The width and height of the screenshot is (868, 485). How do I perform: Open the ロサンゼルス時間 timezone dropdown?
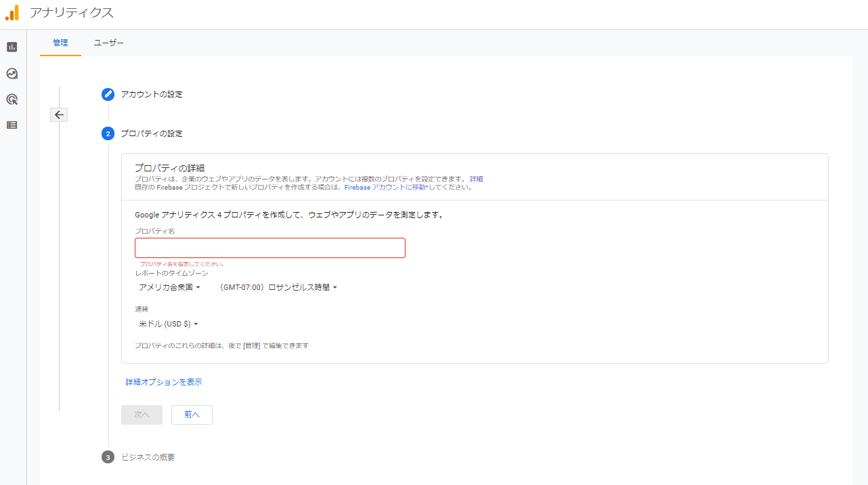[x=278, y=287]
